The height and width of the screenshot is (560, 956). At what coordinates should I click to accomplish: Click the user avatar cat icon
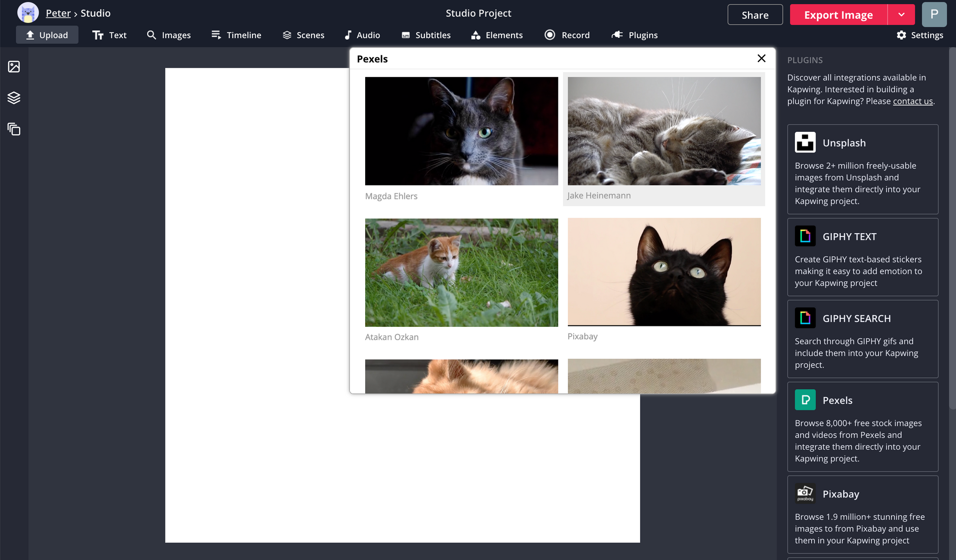coord(28,13)
